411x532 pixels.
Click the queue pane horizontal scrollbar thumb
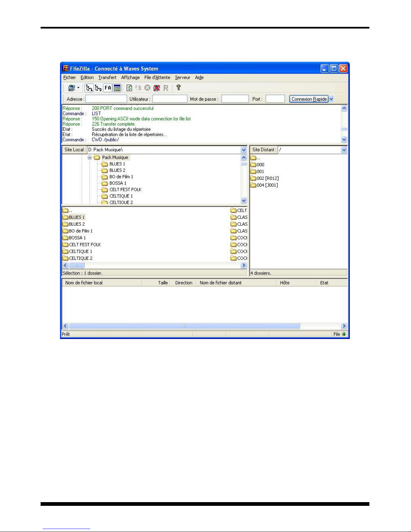pyautogui.click(x=184, y=326)
